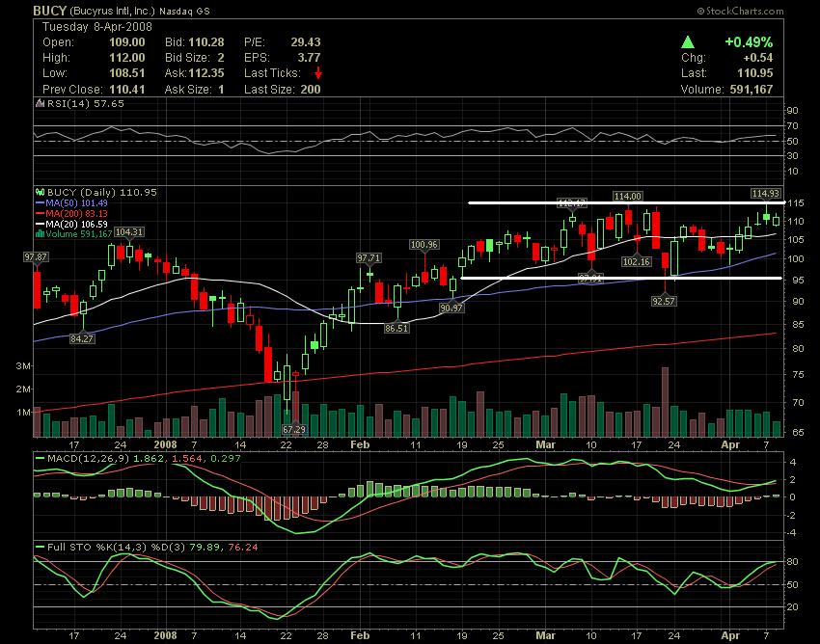The height and width of the screenshot is (644, 820).
Task: Click the P/E value 29.43
Action: click(306, 42)
